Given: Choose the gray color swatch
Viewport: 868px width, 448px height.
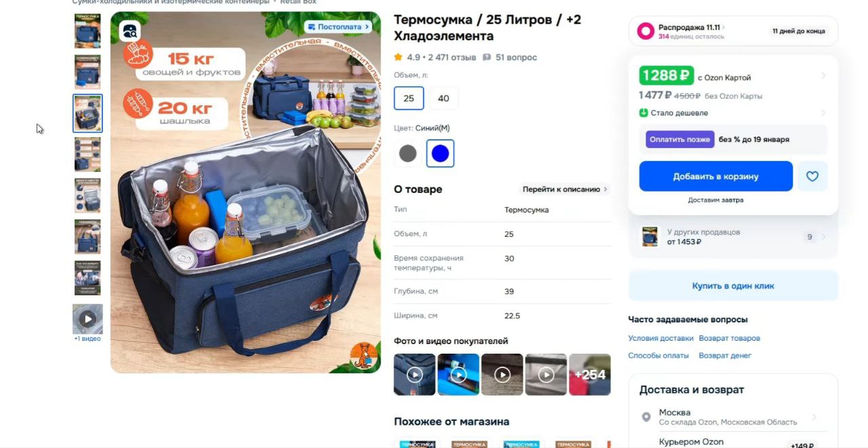Looking at the screenshot, I should [408, 153].
